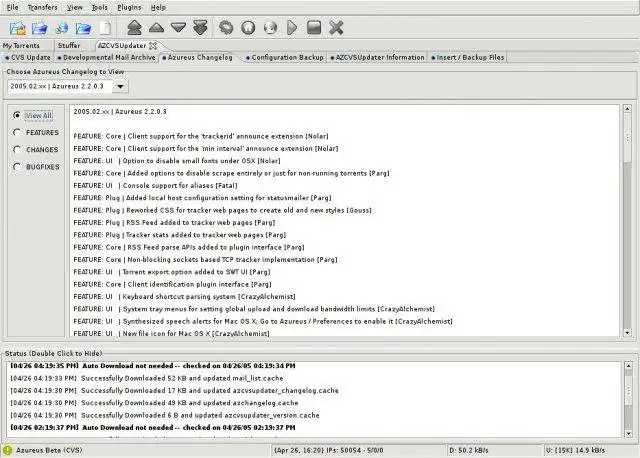Click the Start play-triangle toolbar icon
Image resolution: width=640 pixels, height=458 pixels.
(x=292, y=28)
